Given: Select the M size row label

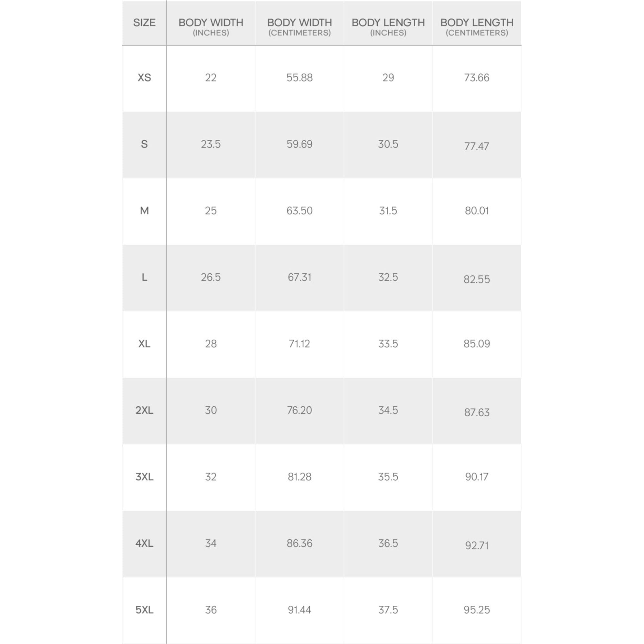Looking at the screenshot, I should pos(144,211).
